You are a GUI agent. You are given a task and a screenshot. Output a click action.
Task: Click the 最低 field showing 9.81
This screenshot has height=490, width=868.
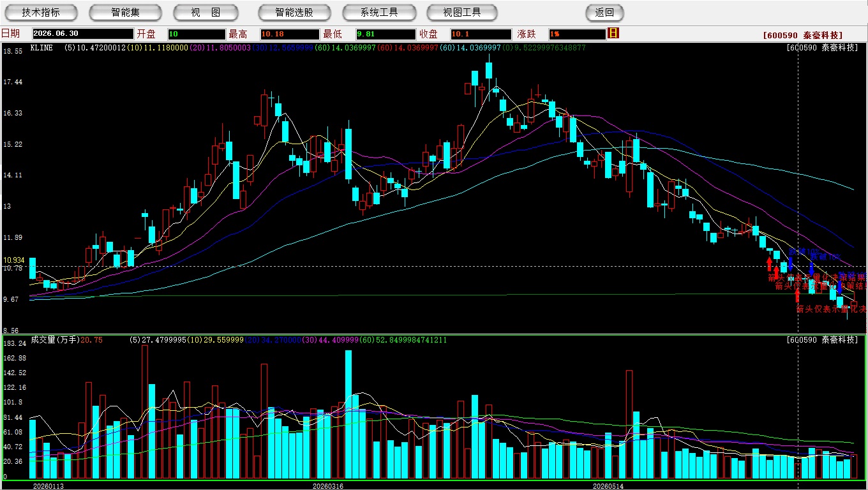[x=385, y=34]
